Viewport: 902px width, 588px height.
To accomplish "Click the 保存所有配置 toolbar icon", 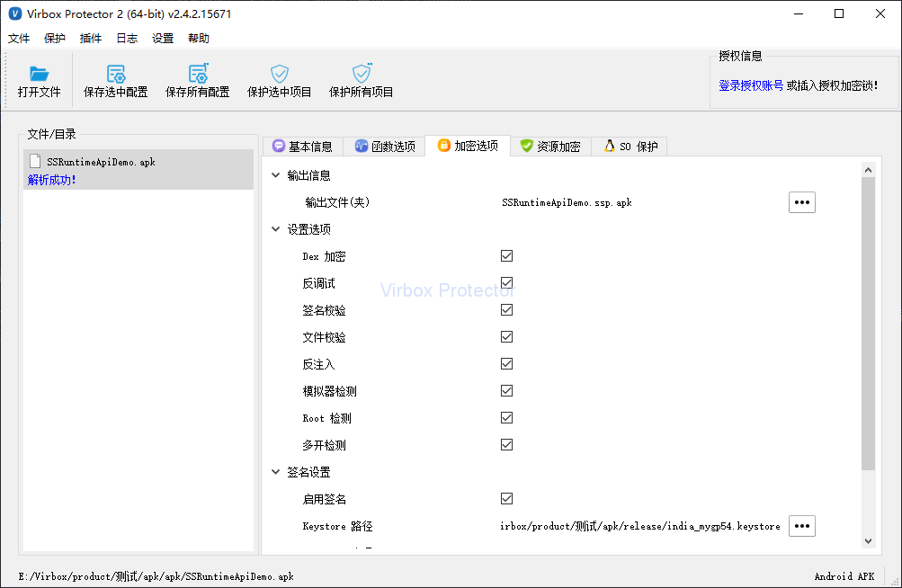I will tap(198, 73).
